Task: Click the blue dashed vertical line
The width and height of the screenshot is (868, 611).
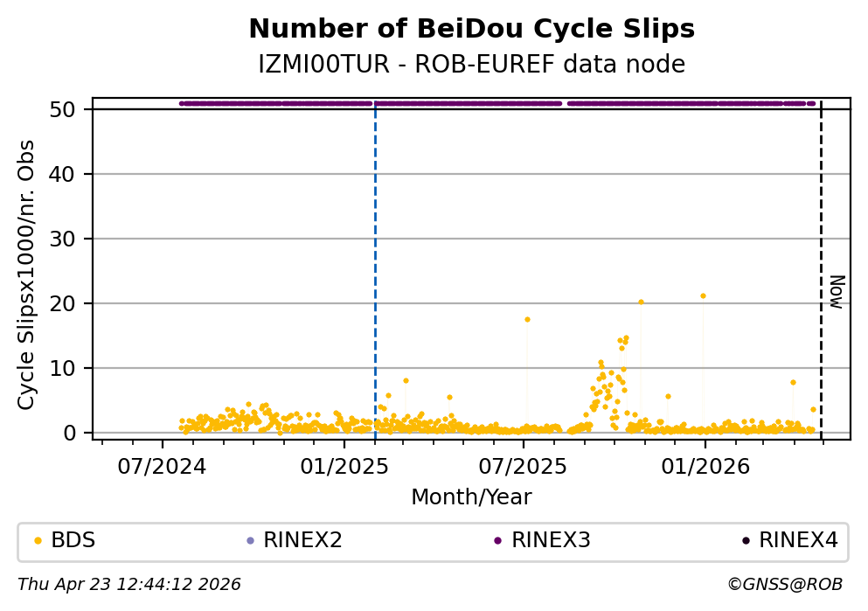Action: click(x=375, y=262)
